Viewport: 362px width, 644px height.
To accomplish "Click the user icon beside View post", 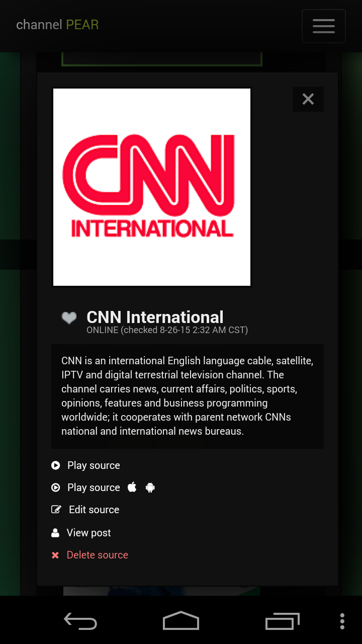I will pos(55,533).
